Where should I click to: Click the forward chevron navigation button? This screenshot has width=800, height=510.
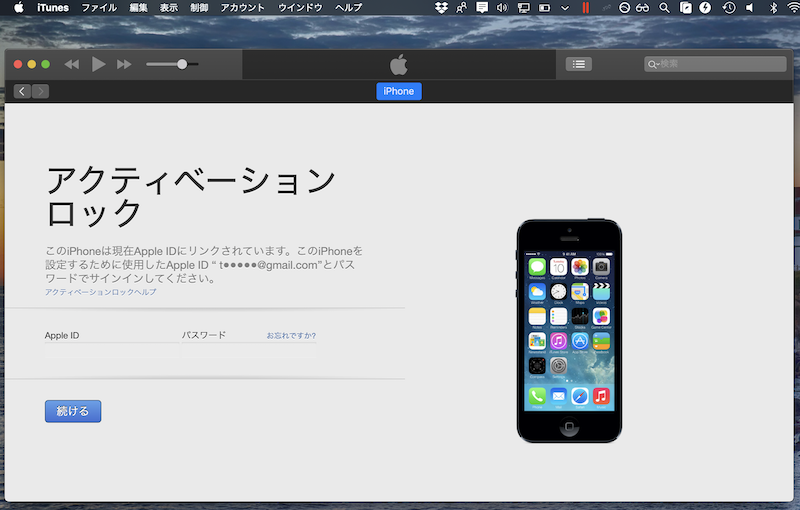click(x=40, y=91)
